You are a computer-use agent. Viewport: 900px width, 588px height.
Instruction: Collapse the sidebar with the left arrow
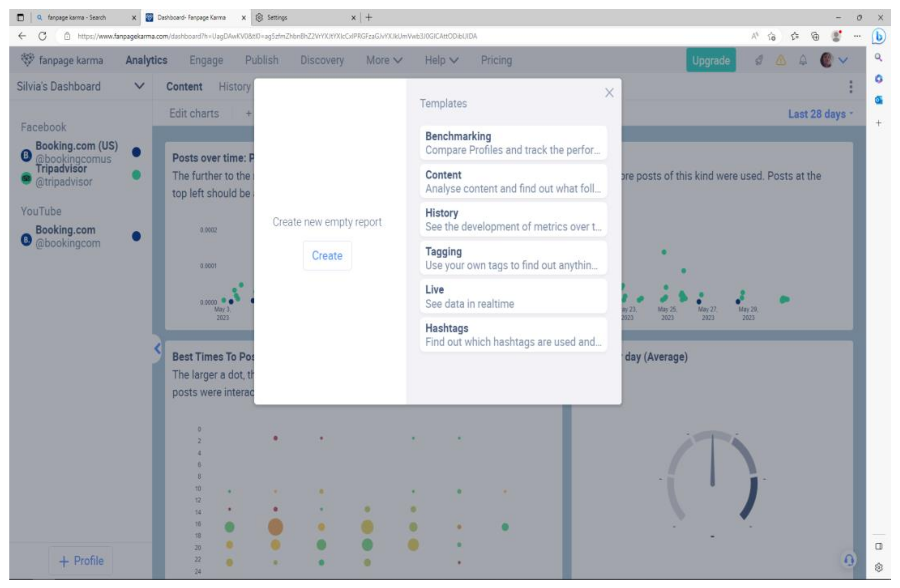click(157, 348)
